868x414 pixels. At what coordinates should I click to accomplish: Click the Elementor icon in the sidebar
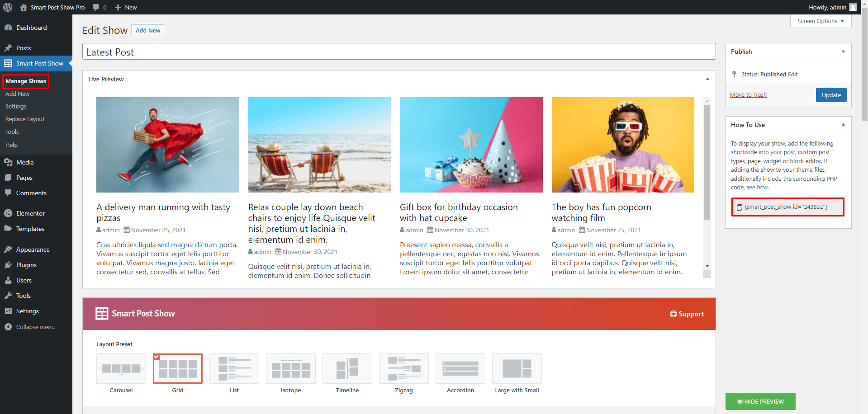pyautogui.click(x=8, y=213)
